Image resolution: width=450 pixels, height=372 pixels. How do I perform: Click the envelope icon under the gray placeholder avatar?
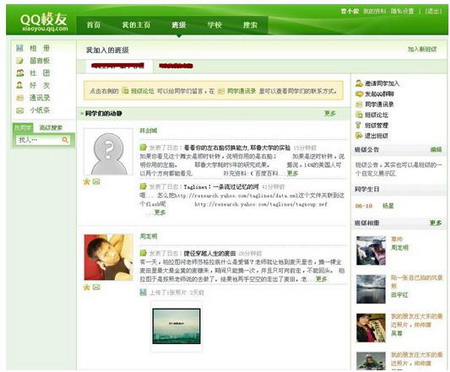pyautogui.click(x=96, y=182)
